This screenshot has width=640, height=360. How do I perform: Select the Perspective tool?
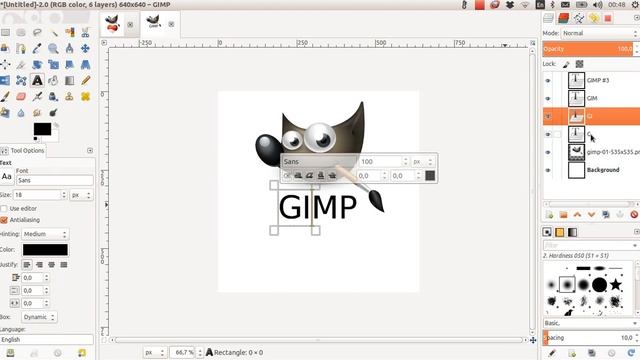point(85,64)
